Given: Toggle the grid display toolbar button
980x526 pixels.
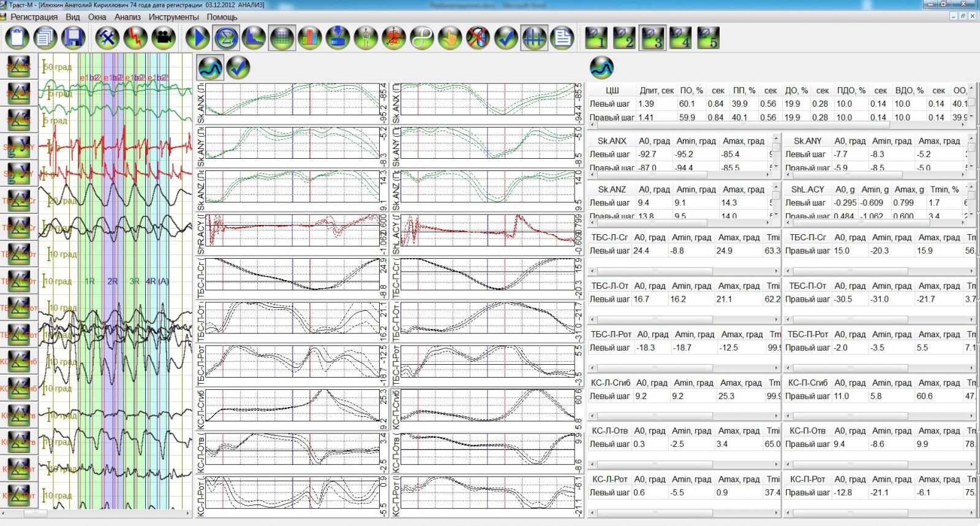Looking at the screenshot, I should pos(282,38).
